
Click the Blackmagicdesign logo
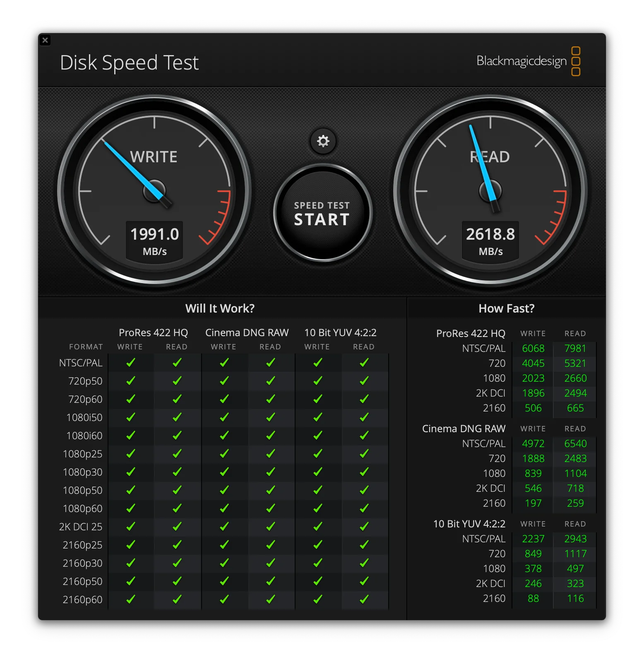click(x=529, y=61)
